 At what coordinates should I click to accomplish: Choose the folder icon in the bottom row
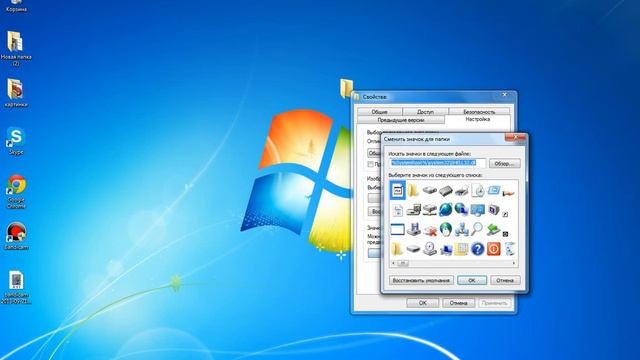[x=396, y=249]
